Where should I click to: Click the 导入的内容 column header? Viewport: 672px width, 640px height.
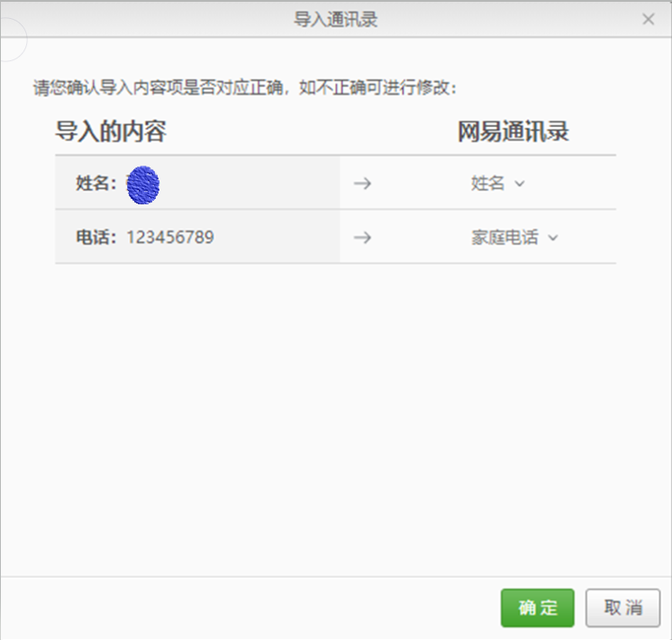[111, 131]
